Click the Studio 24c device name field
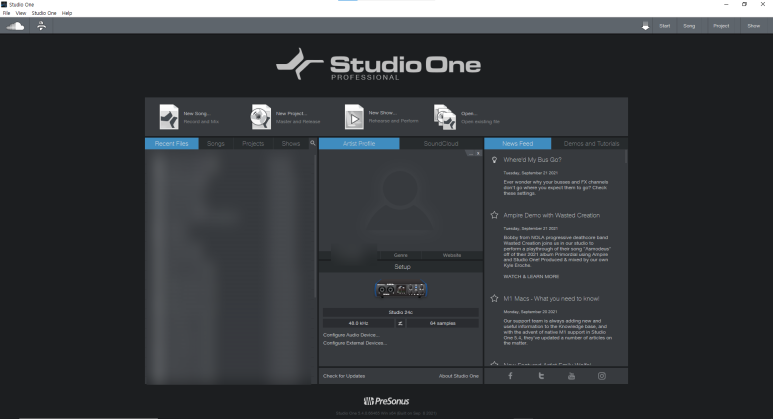The height and width of the screenshot is (419, 773). click(401, 312)
